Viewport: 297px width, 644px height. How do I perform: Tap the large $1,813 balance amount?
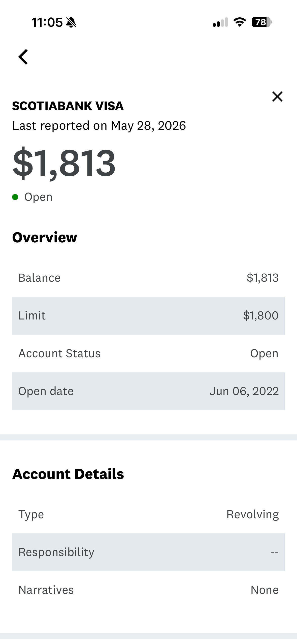click(x=64, y=163)
